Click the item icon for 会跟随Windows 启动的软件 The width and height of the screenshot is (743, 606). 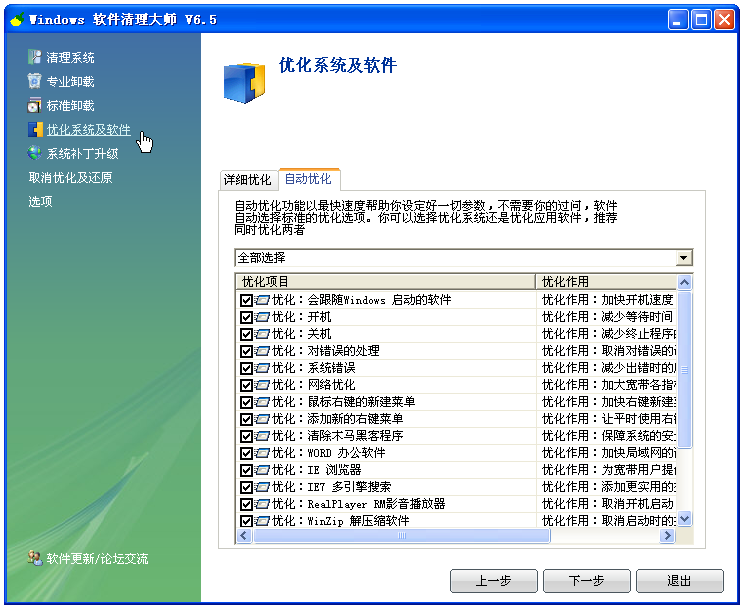262,300
